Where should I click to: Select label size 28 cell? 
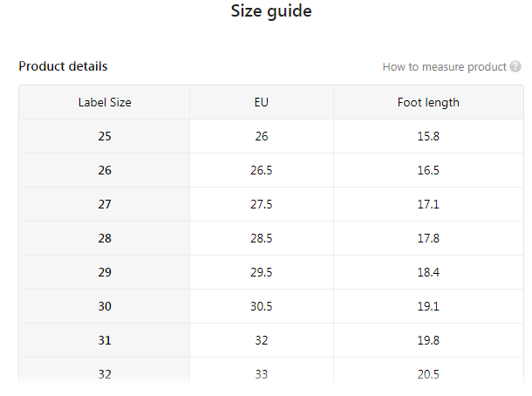pyautogui.click(x=105, y=238)
